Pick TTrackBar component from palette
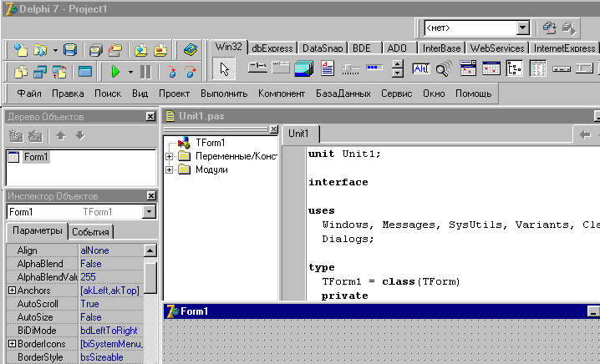Viewport: 600px width, 364px height. click(351, 68)
